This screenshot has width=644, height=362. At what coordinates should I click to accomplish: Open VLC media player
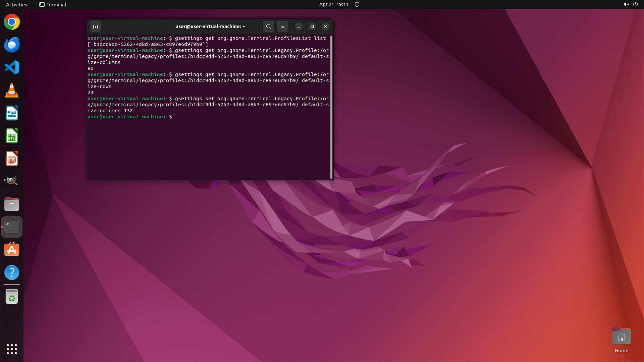(x=12, y=90)
